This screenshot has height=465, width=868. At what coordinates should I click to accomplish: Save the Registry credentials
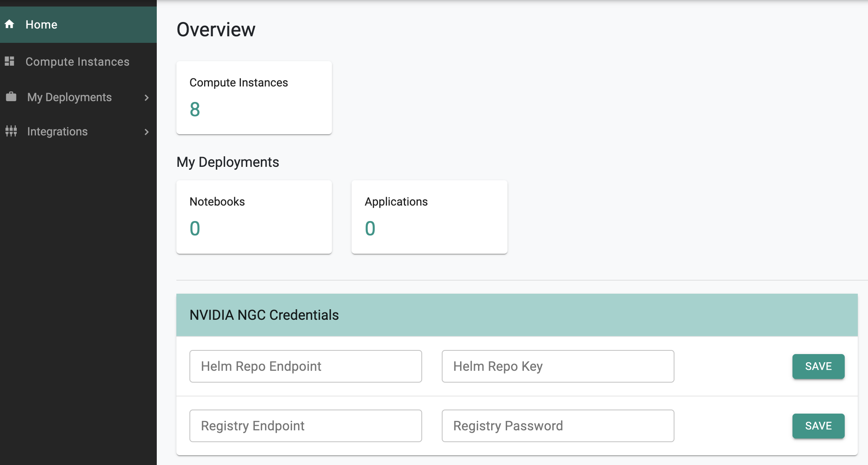(818, 426)
